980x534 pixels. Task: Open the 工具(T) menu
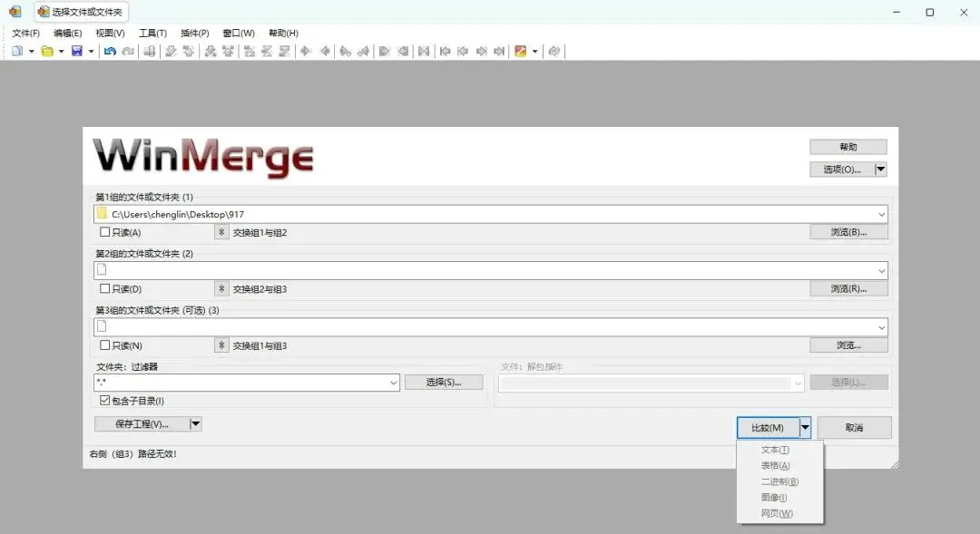[152, 34]
